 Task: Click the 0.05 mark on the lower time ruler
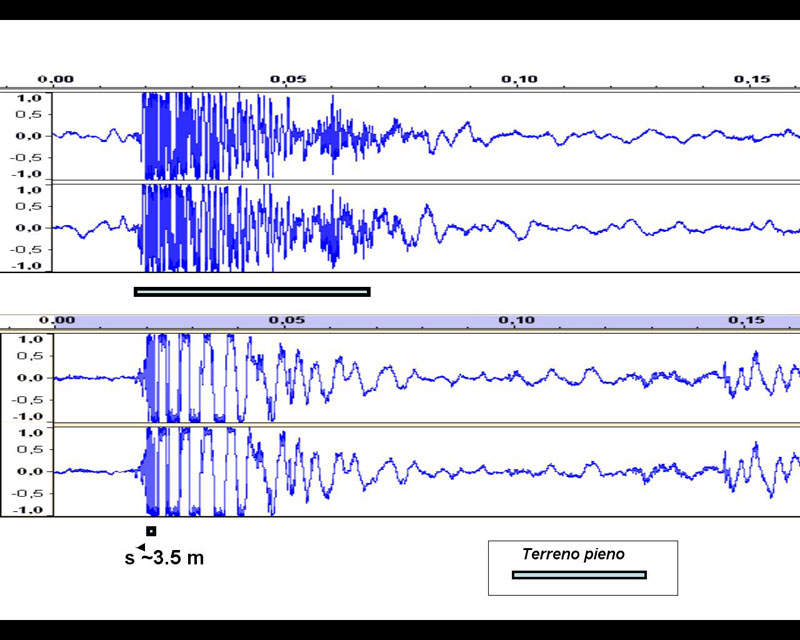click(287, 320)
